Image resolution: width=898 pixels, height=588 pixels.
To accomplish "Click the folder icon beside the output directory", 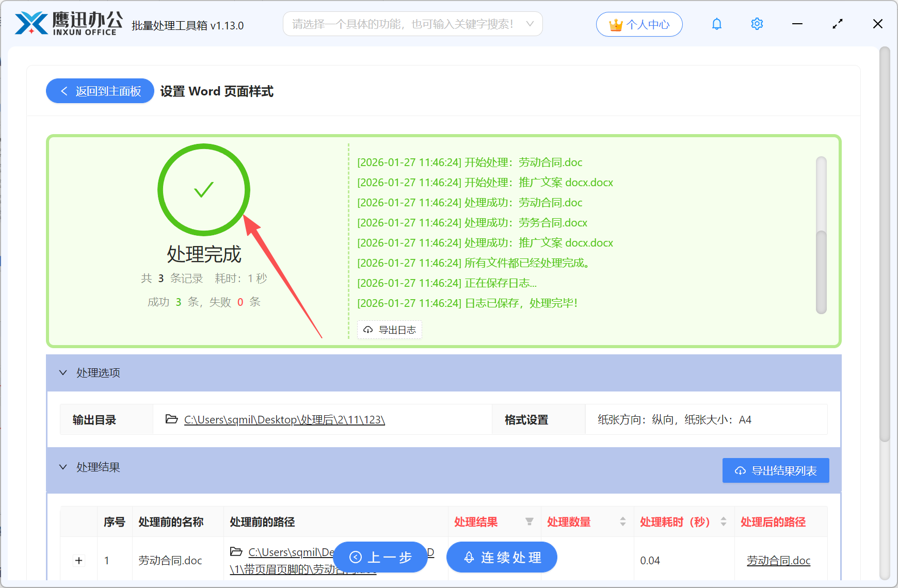I will [171, 419].
